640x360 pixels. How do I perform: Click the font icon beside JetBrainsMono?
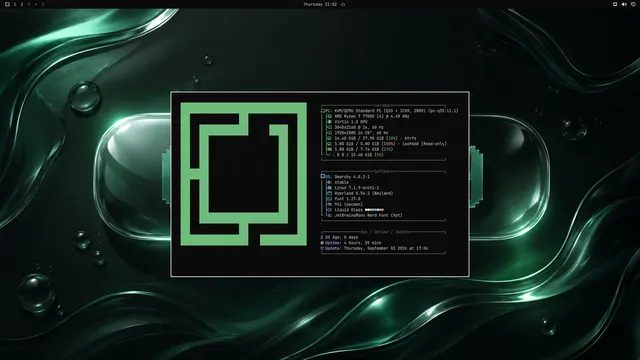329,216
